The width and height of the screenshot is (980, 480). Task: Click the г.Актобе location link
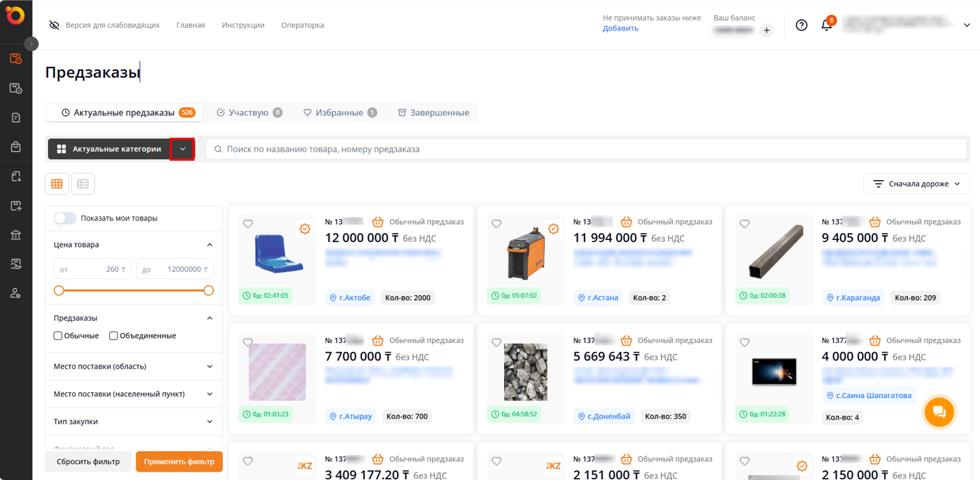350,298
